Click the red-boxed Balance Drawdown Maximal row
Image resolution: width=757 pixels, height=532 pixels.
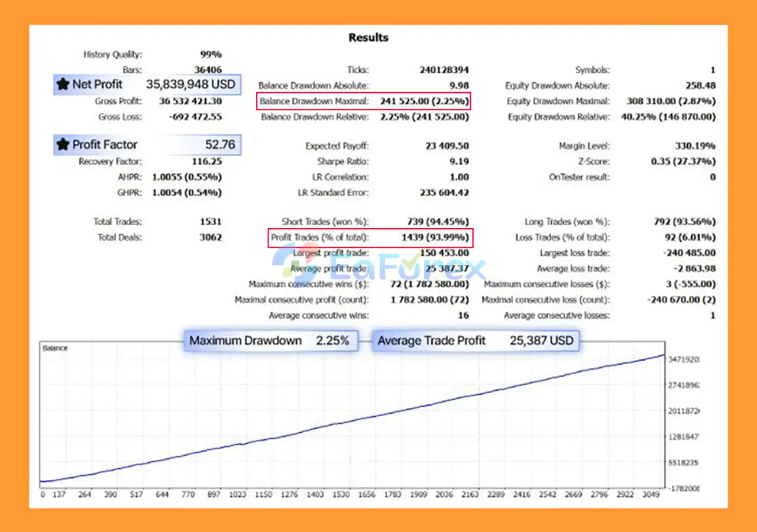365,102
